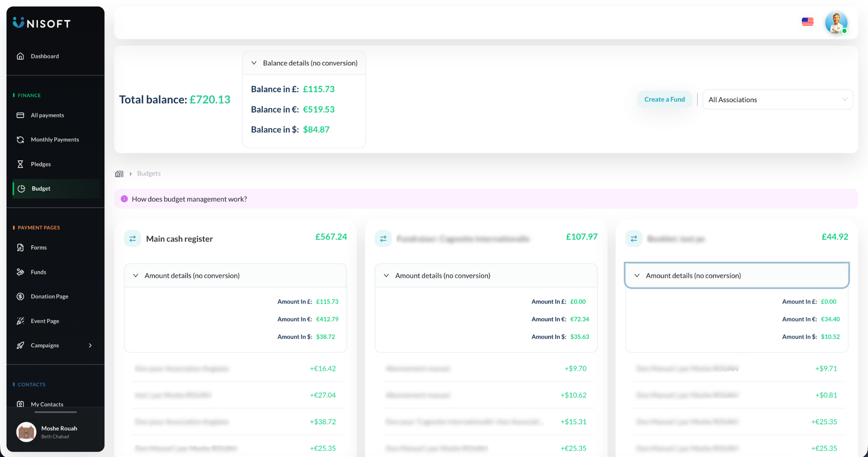This screenshot has height=457, width=868.
Task: Click the transfer icon on the £107.97 fund
Action: pos(383,239)
